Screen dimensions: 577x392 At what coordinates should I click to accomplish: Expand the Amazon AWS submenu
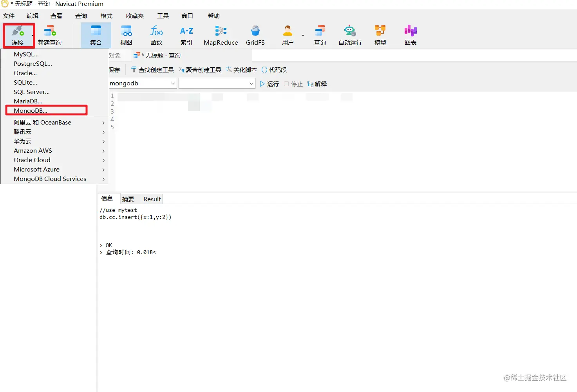[x=55, y=151]
